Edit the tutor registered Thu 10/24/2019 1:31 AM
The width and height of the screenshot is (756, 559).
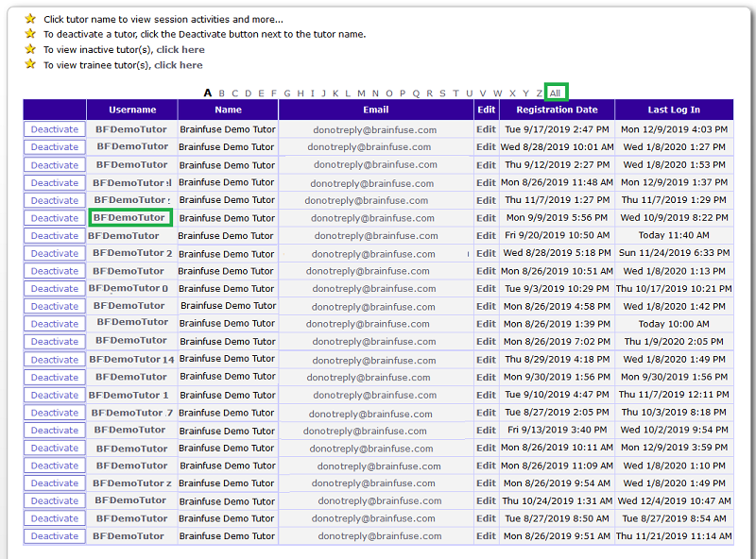(486, 501)
